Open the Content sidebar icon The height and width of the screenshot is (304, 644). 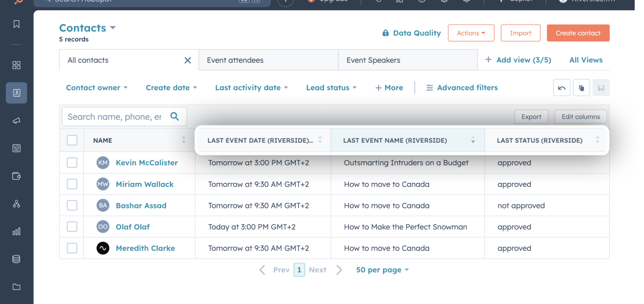point(17,148)
